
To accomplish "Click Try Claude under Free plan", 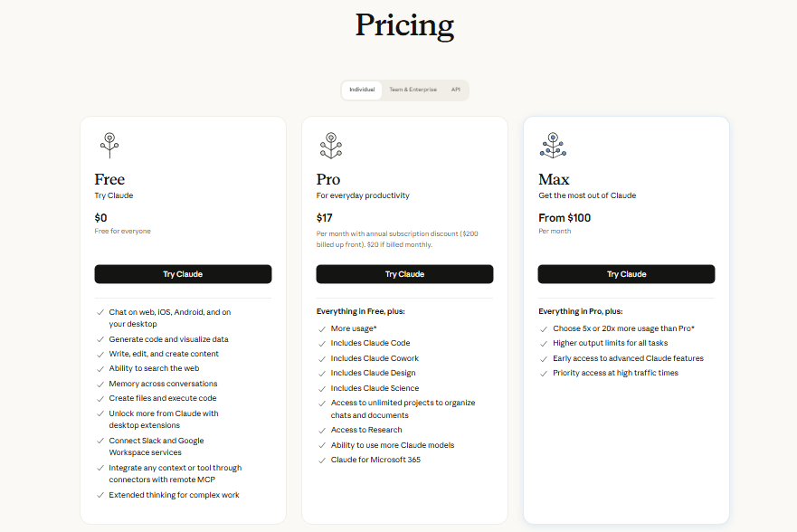I will [183, 274].
